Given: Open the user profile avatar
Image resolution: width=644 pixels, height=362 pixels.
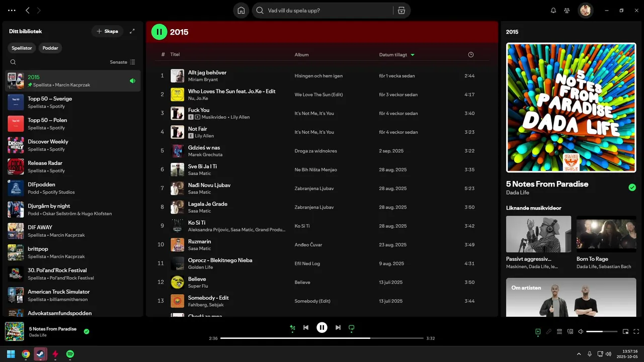Looking at the screenshot, I should pyautogui.click(x=585, y=10).
